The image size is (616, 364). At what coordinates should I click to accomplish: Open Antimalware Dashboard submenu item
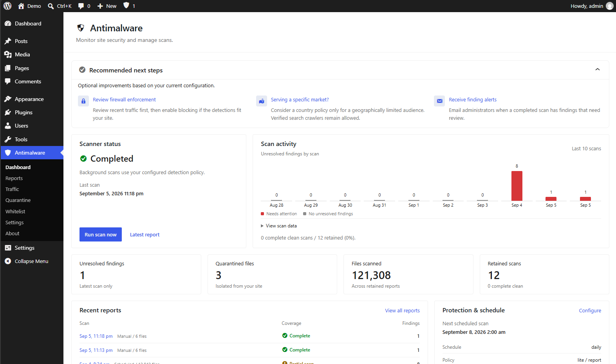[18, 167]
